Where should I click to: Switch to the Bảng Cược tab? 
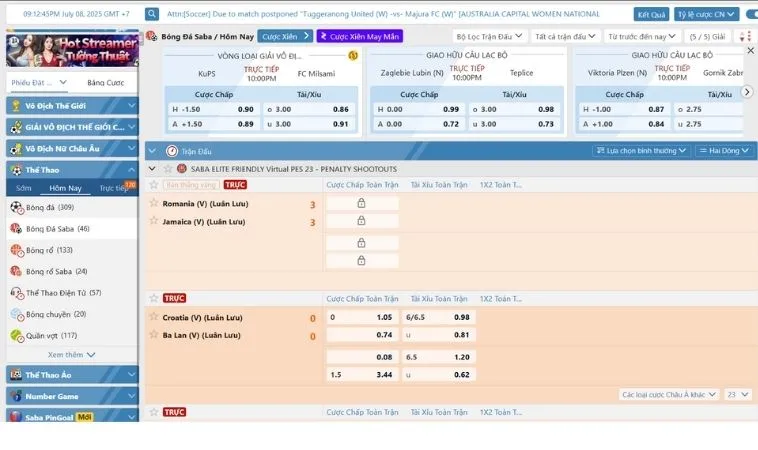tap(105, 83)
